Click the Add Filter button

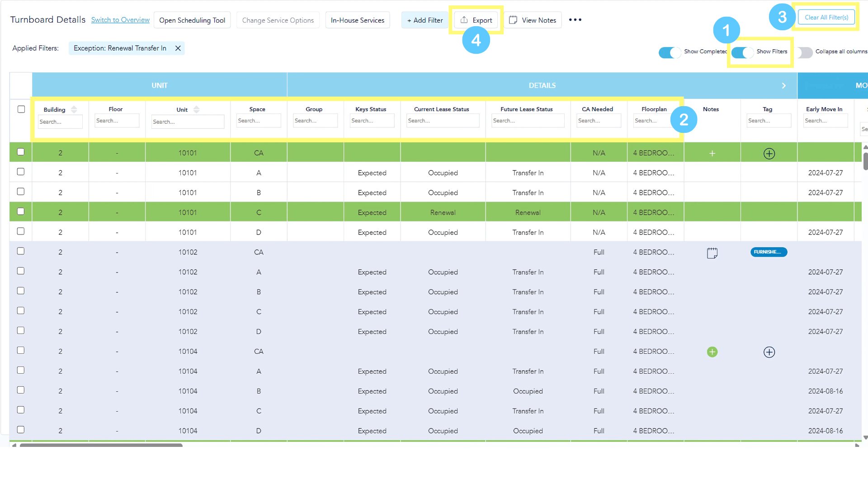point(425,20)
